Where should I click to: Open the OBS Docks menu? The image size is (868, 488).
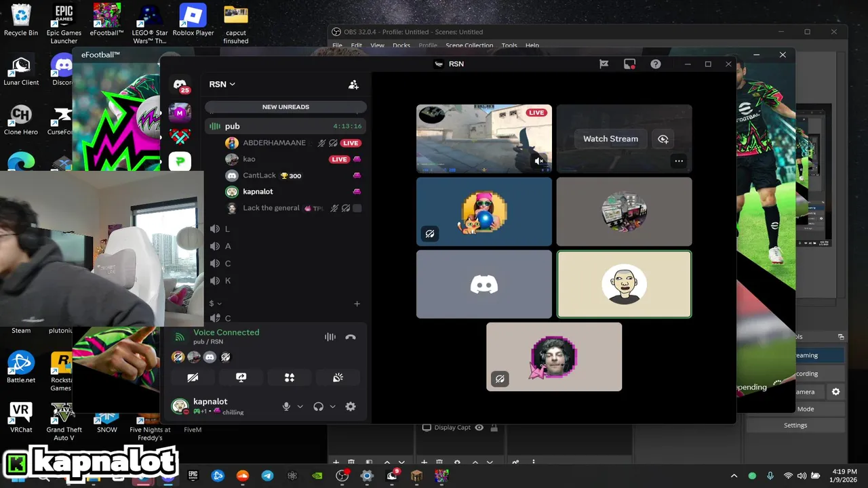click(401, 45)
